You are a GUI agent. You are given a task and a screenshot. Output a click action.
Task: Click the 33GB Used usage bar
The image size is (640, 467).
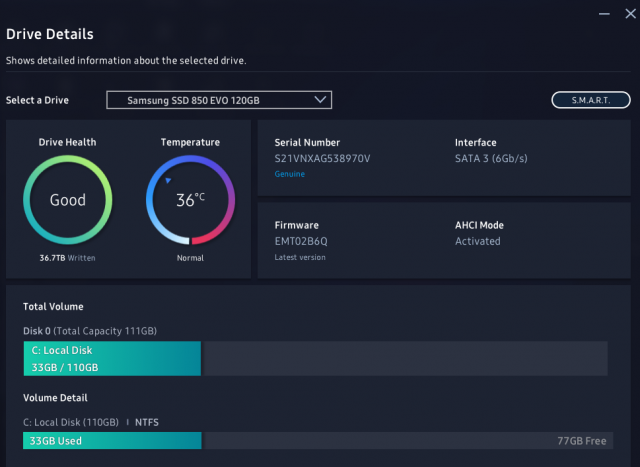point(112,441)
